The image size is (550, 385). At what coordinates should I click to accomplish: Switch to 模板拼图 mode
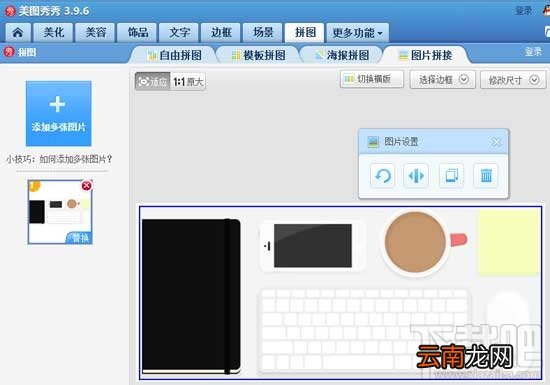(x=259, y=55)
